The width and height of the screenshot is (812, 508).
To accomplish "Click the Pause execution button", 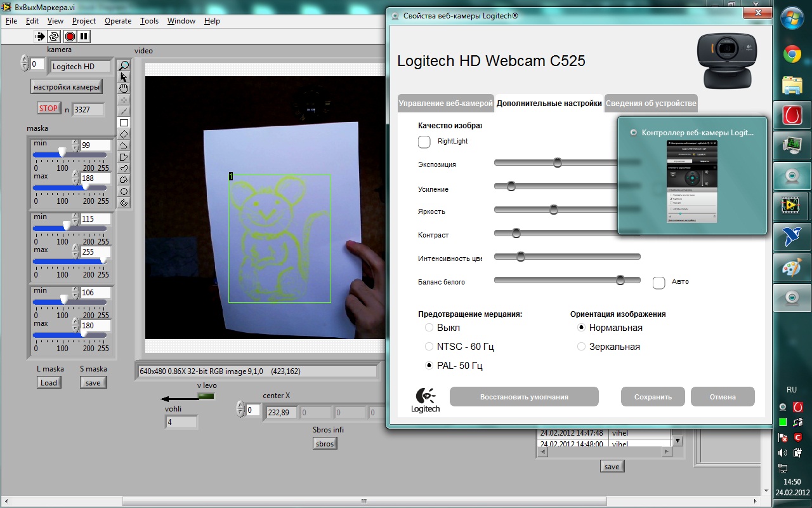I will (84, 36).
